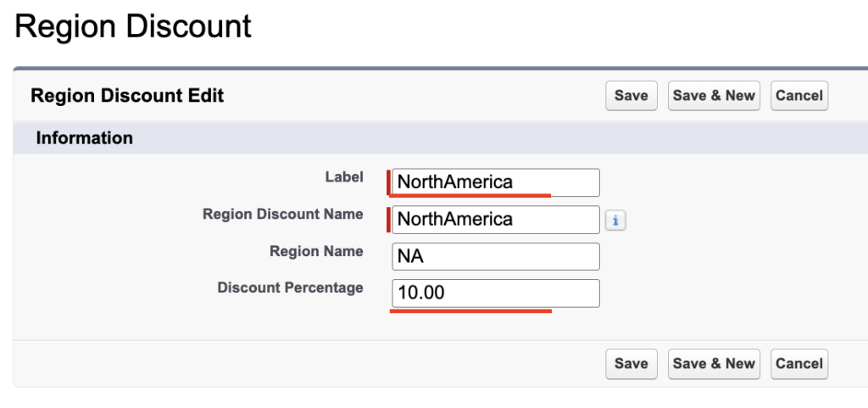Image resolution: width=868 pixels, height=408 pixels.
Task: Click into the Region Discount Name input field
Action: [495, 220]
